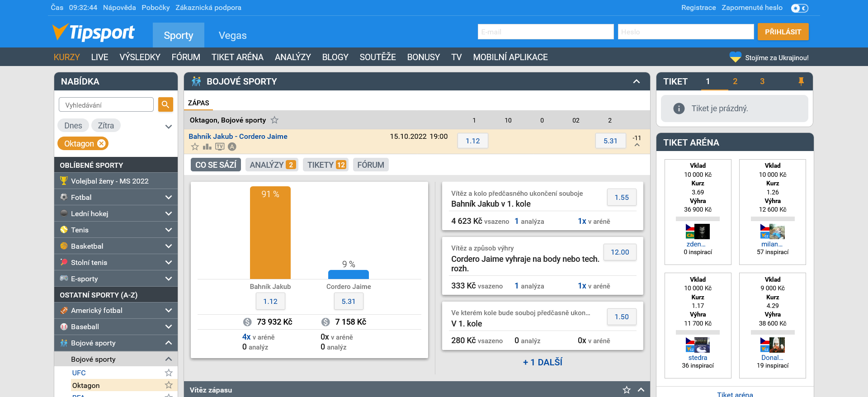
Task: Switch to the ANALÝZY 2 tab
Action: [x=273, y=165]
